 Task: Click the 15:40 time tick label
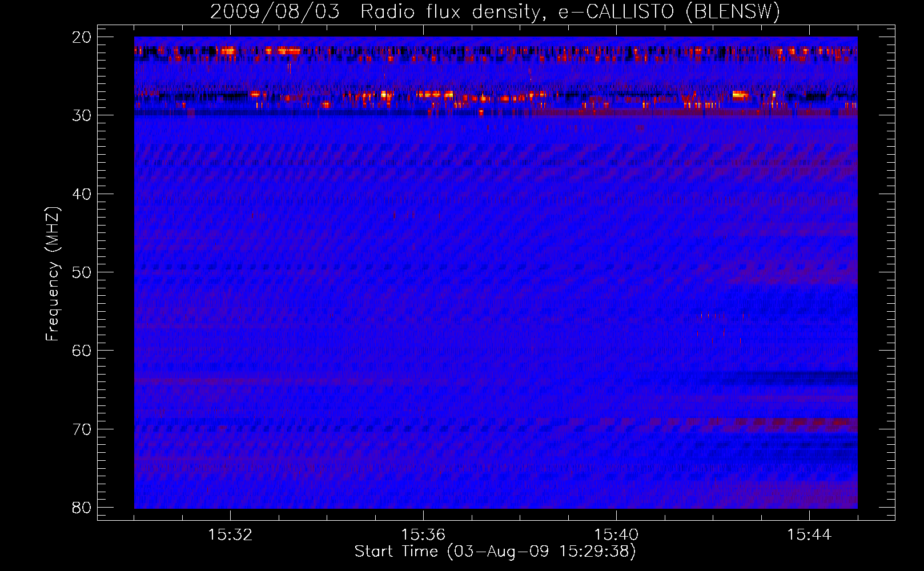click(x=616, y=535)
